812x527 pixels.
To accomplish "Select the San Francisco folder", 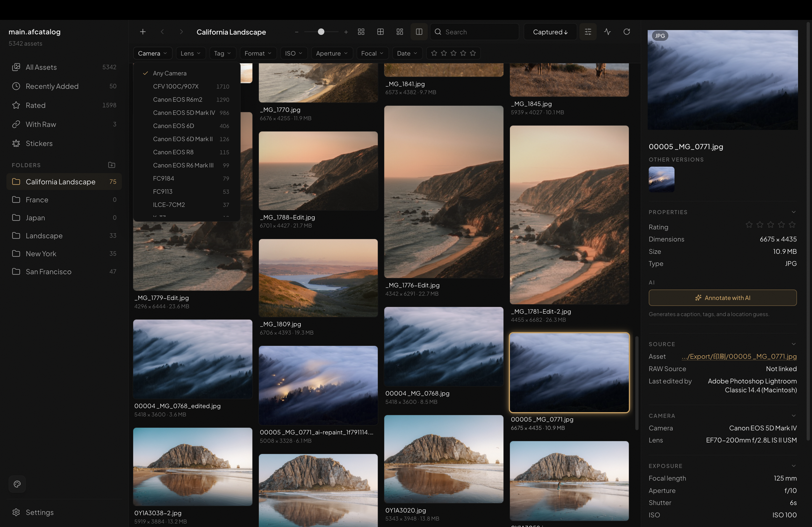I will tap(64, 272).
